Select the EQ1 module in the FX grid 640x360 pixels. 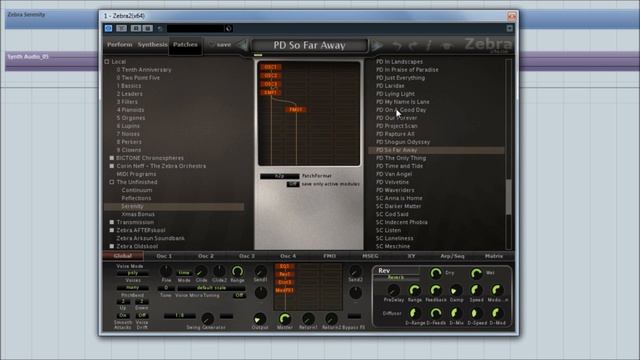(x=284, y=266)
